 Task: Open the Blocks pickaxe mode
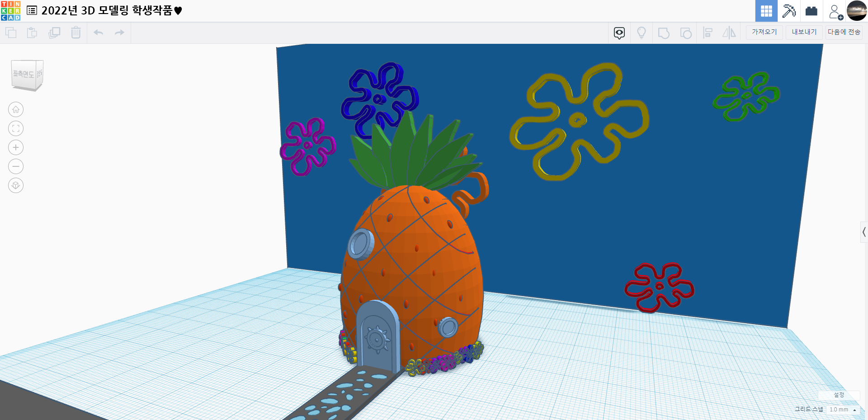click(789, 11)
